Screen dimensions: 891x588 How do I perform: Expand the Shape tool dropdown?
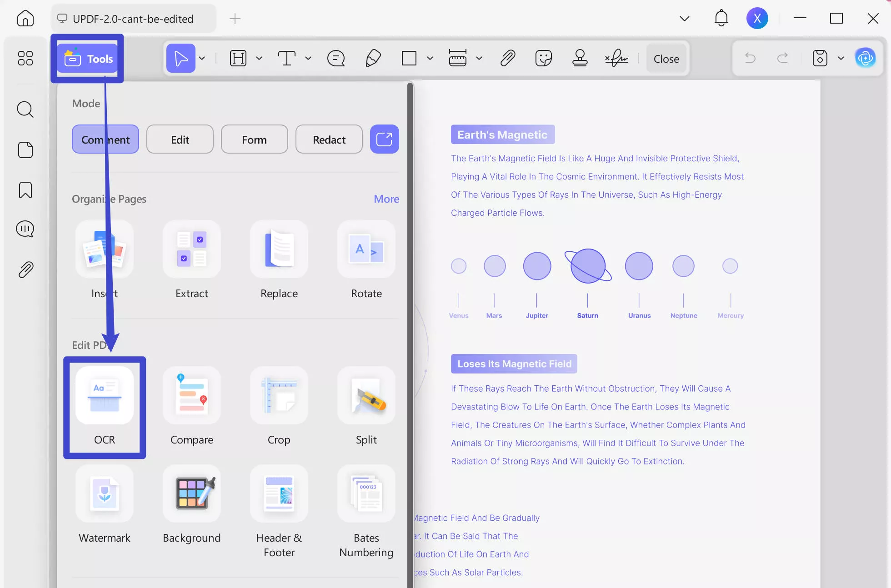430,58
